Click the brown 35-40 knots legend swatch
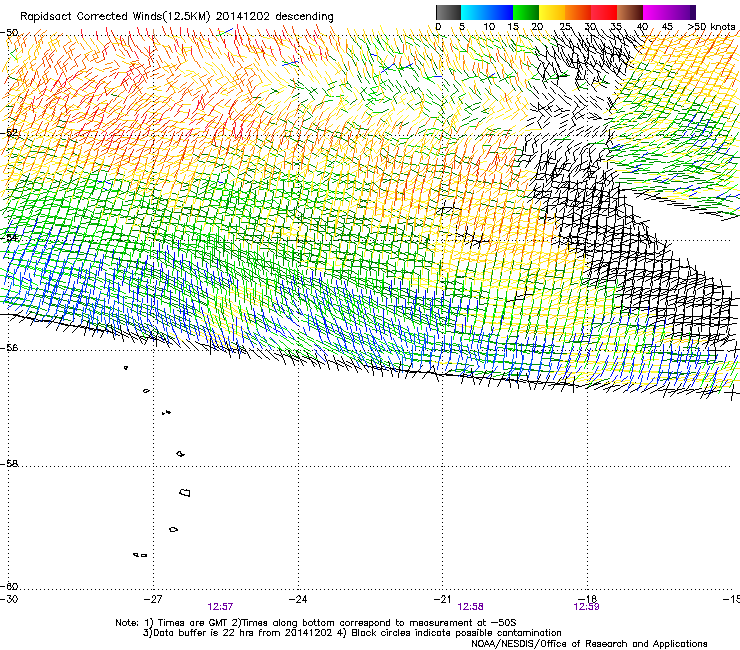The height and width of the screenshot is (650, 740). [x=630, y=12]
